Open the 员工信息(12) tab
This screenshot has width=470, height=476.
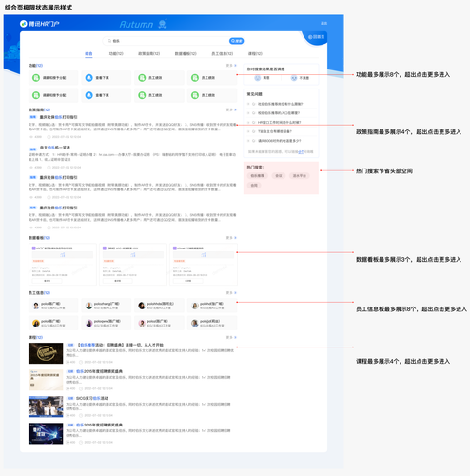coord(223,54)
